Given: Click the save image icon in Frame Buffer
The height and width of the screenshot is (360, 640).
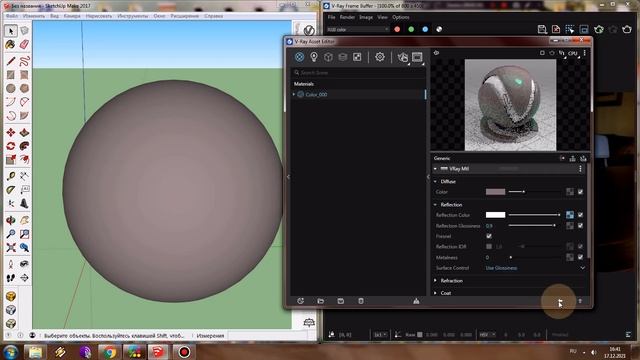Looking at the screenshot, I should [542, 29].
